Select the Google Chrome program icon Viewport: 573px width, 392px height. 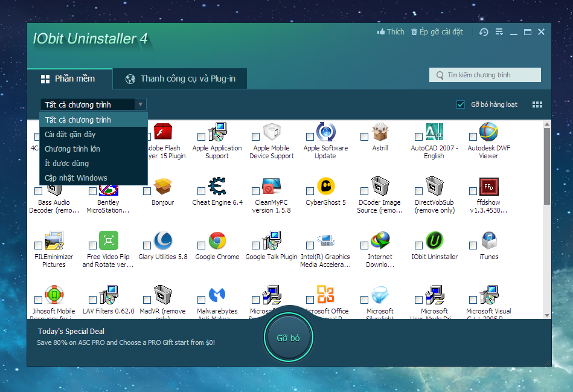click(217, 240)
